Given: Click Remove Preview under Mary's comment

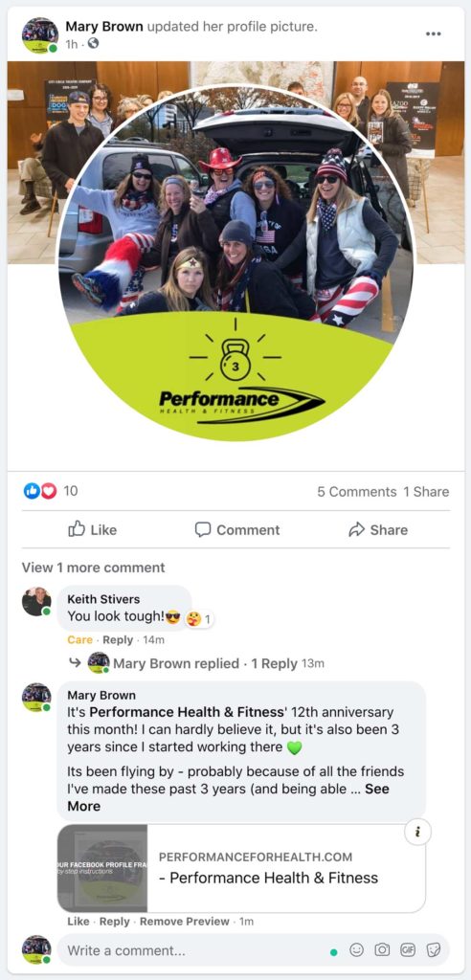Looking at the screenshot, I should [185, 922].
